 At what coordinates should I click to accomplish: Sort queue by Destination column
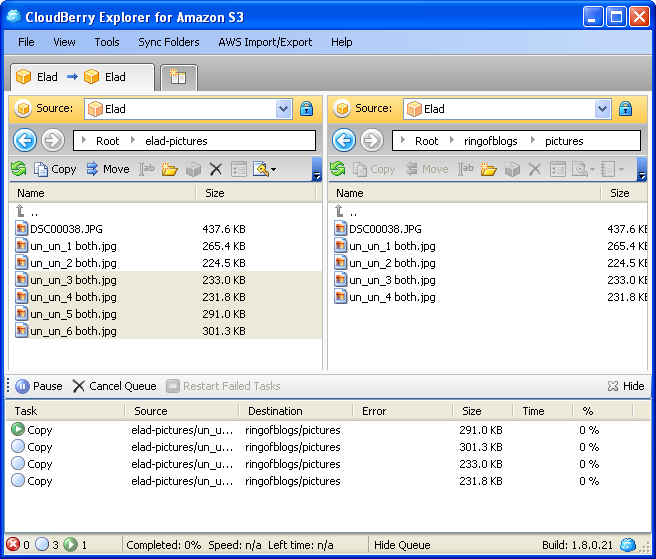pos(295,411)
